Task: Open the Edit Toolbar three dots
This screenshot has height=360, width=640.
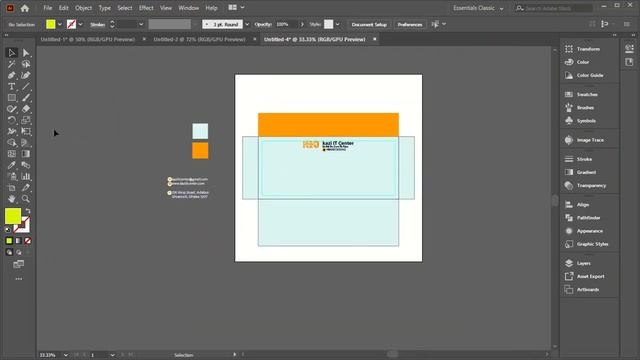Action: pyautogui.click(x=19, y=279)
